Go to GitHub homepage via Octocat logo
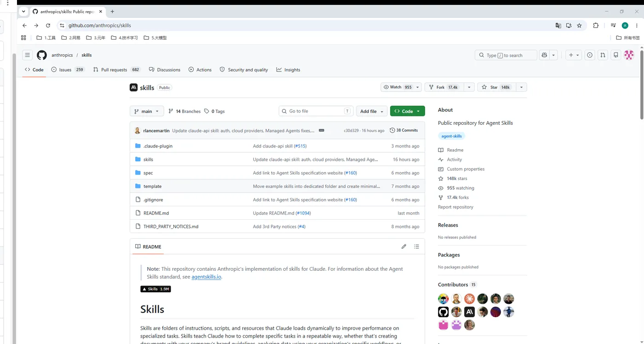The height and width of the screenshot is (344, 644). coord(42,55)
